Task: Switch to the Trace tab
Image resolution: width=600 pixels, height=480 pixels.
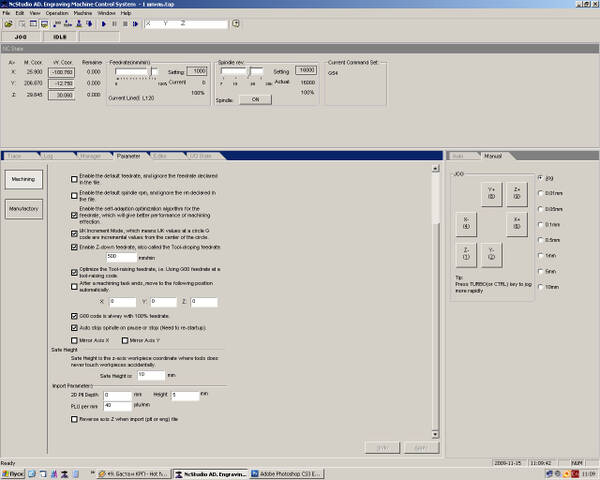Action: coord(15,156)
